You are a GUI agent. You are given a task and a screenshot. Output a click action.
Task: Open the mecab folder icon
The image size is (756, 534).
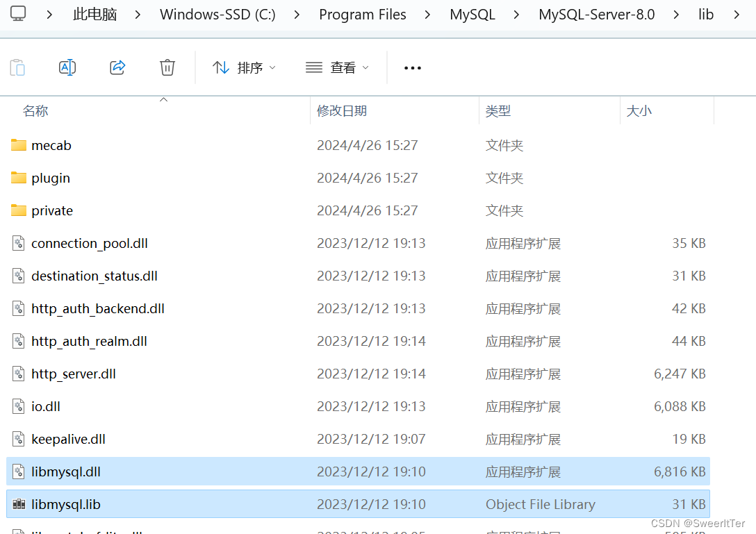click(19, 144)
